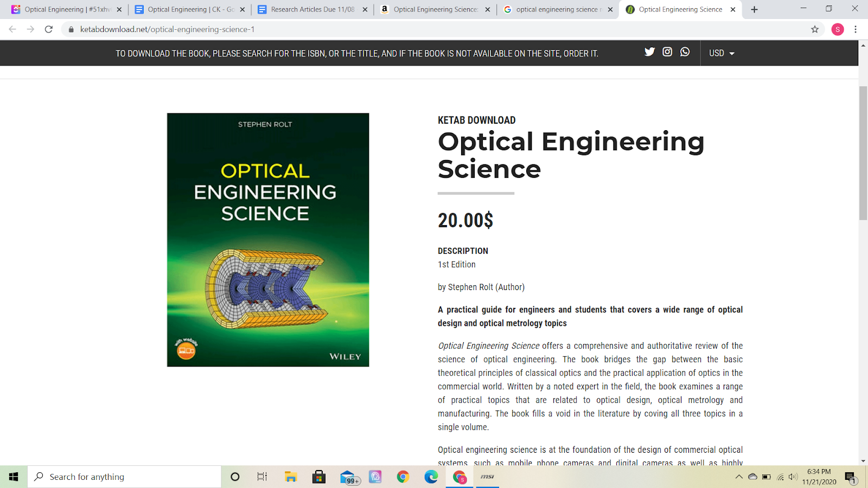The height and width of the screenshot is (488, 868).
Task: Close the 'Research Articles Due 11/08' tab
Action: click(x=365, y=10)
